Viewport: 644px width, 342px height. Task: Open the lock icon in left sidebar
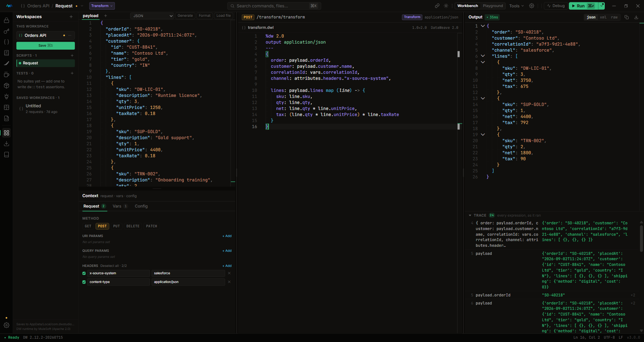tap(6, 20)
